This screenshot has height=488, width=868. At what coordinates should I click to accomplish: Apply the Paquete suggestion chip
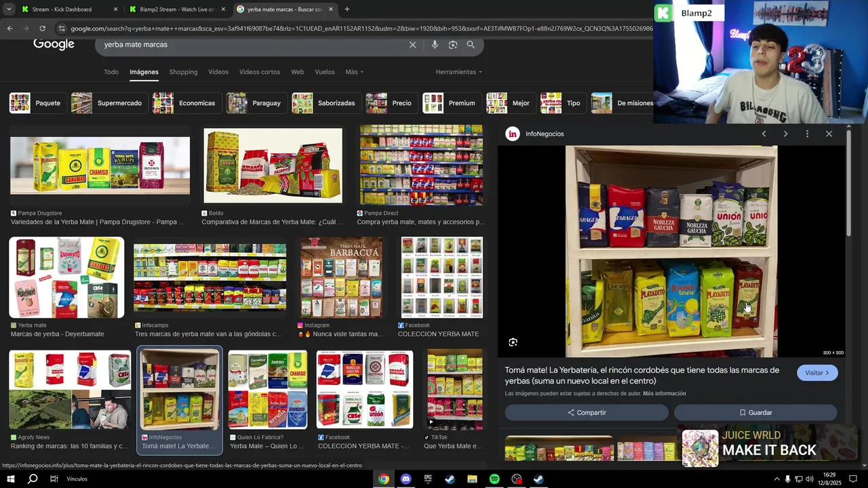click(37, 103)
